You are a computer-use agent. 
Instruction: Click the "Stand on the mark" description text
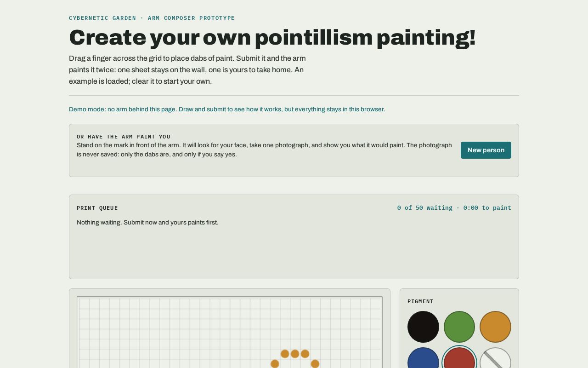coord(264,150)
